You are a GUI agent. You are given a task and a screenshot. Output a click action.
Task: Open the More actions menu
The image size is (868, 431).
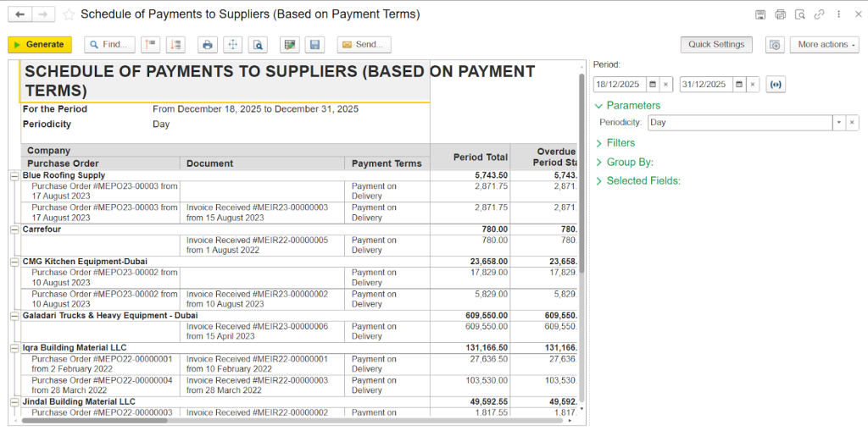point(824,45)
